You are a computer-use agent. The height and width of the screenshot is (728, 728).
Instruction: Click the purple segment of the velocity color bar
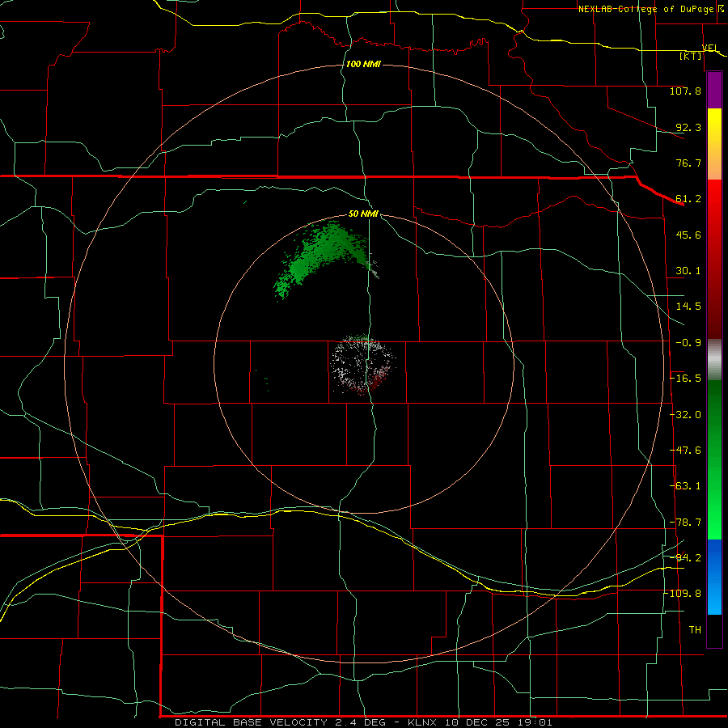pyautogui.click(x=714, y=91)
